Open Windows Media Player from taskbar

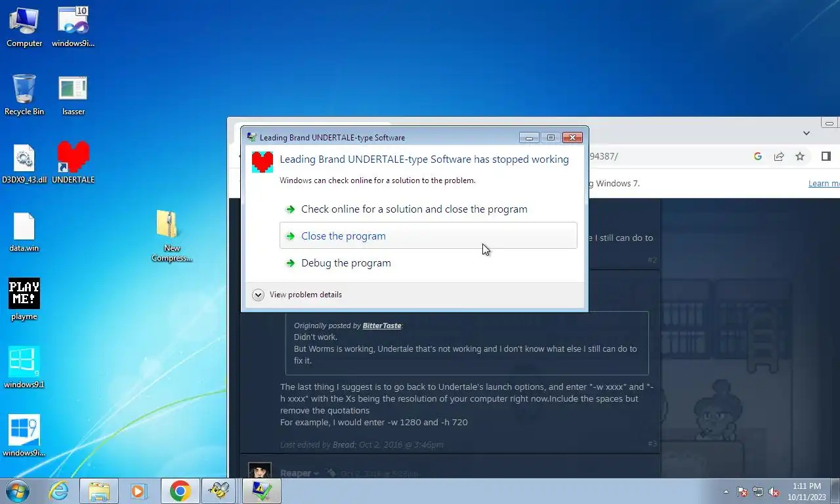(138, 491)
